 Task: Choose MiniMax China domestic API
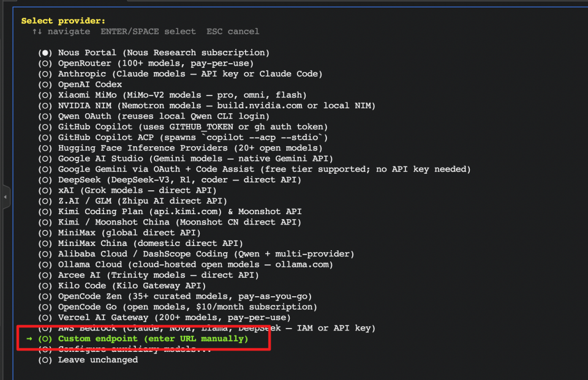pyautogui.click(x=141, y=244)
